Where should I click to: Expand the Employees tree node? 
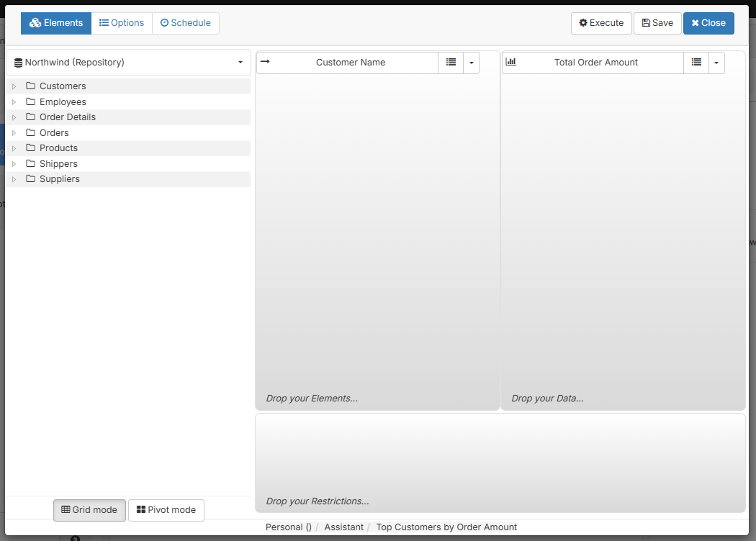(x=14, y=102)
